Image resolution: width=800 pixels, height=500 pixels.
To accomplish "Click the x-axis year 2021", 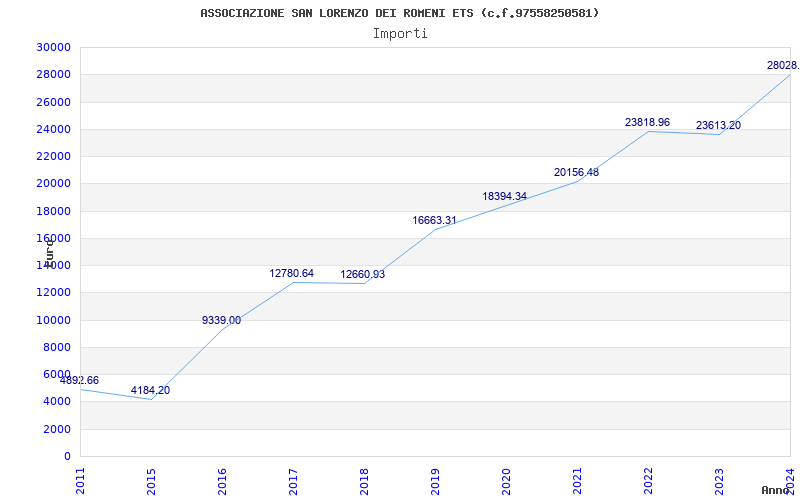I will [577, 481].
